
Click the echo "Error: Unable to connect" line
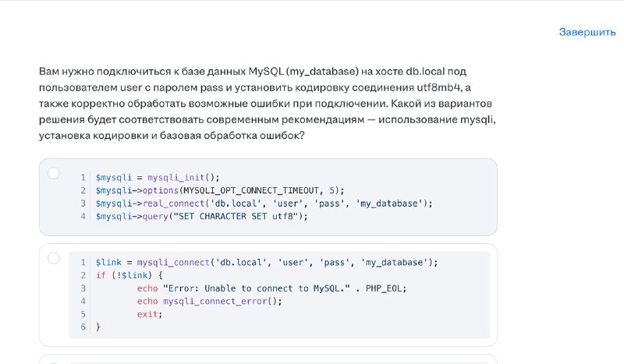coord(271,288)
